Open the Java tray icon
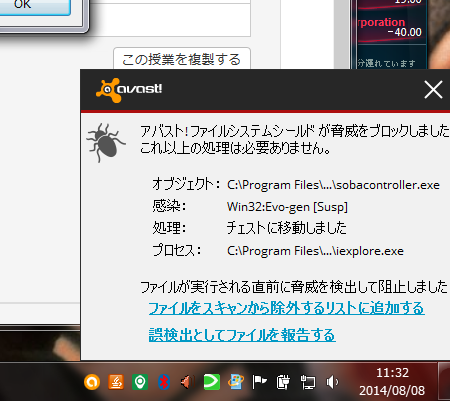Screen dimensions: 450x401 [116, 382]
